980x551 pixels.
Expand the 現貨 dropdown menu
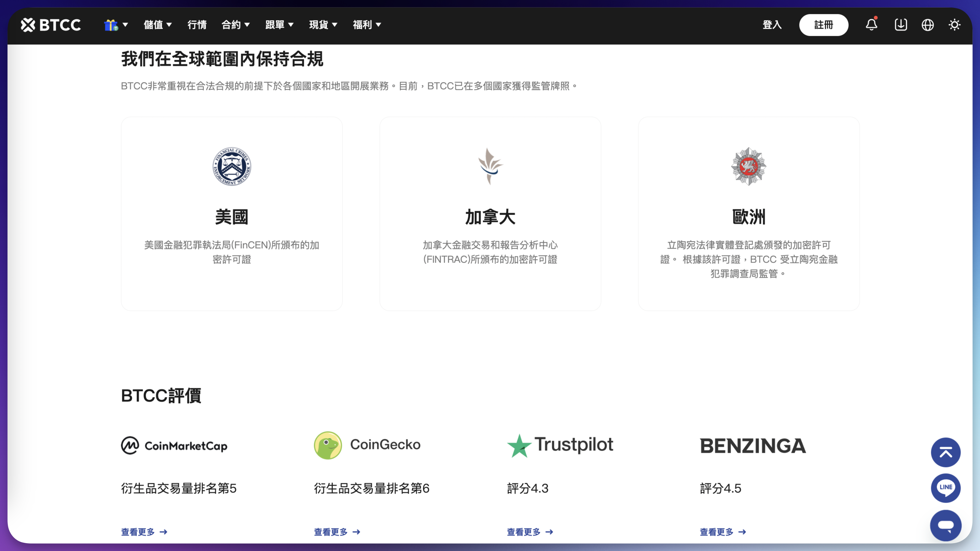pyautogui.click(x=323, y=25)
